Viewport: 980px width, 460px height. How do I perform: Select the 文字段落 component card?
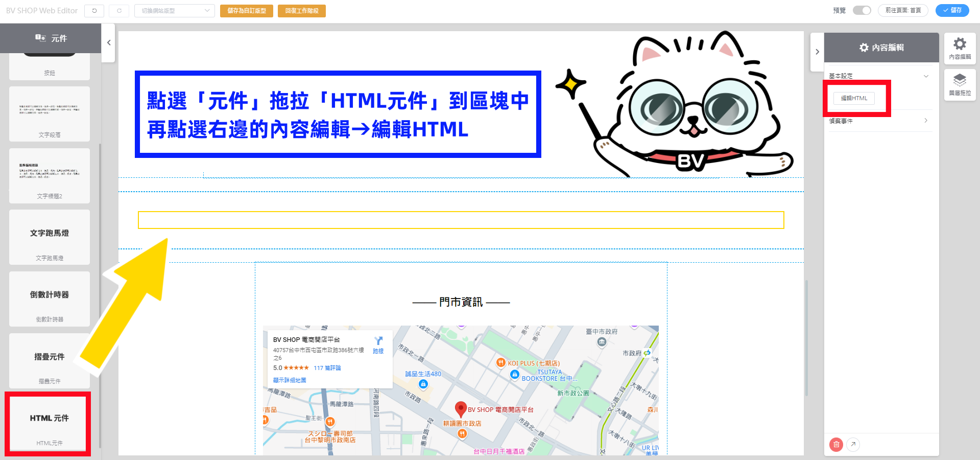point(50,114)
